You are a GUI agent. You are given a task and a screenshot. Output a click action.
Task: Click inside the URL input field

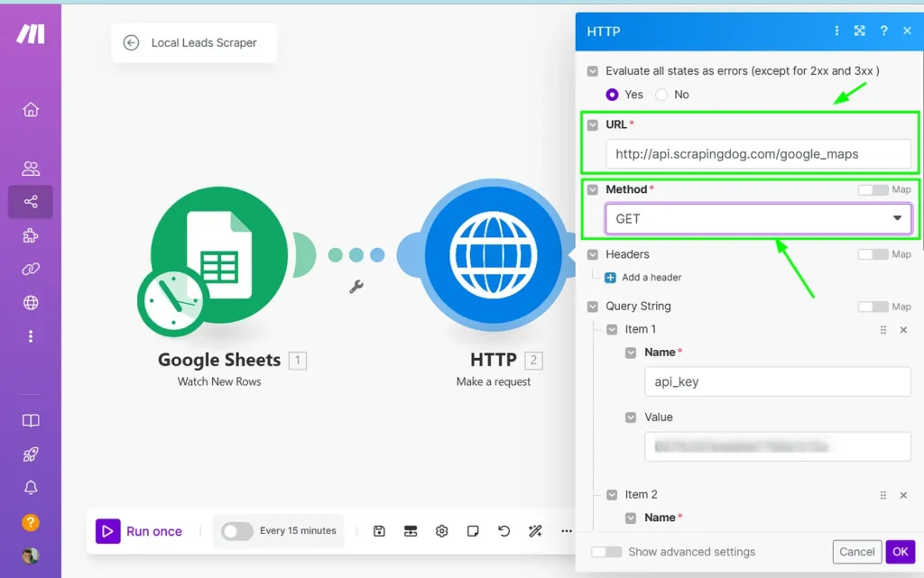[x=758, y=153]
